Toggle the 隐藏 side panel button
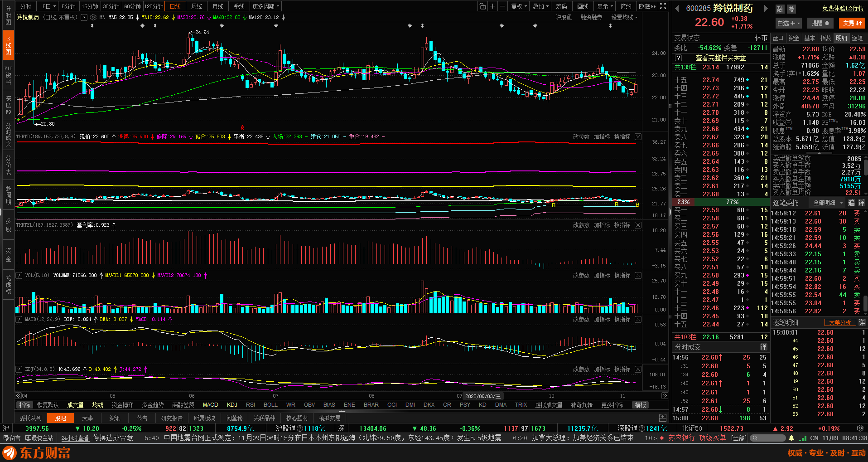 tap(647, 6)
